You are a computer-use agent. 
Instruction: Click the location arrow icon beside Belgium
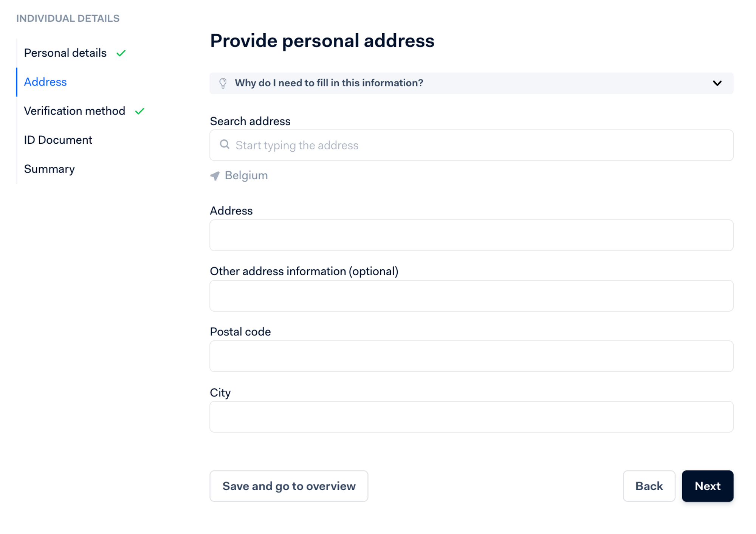click(215, 176)
